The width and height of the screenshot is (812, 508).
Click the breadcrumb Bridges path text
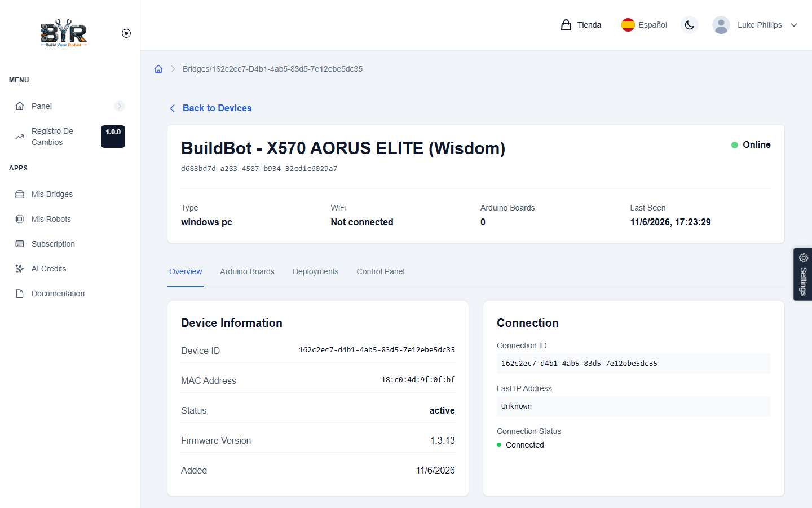272,69
